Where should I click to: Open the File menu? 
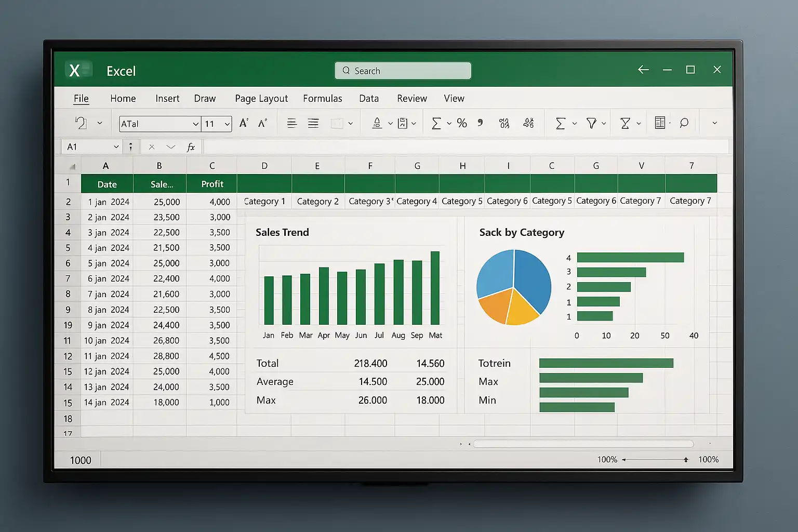[x=81, y=98]
